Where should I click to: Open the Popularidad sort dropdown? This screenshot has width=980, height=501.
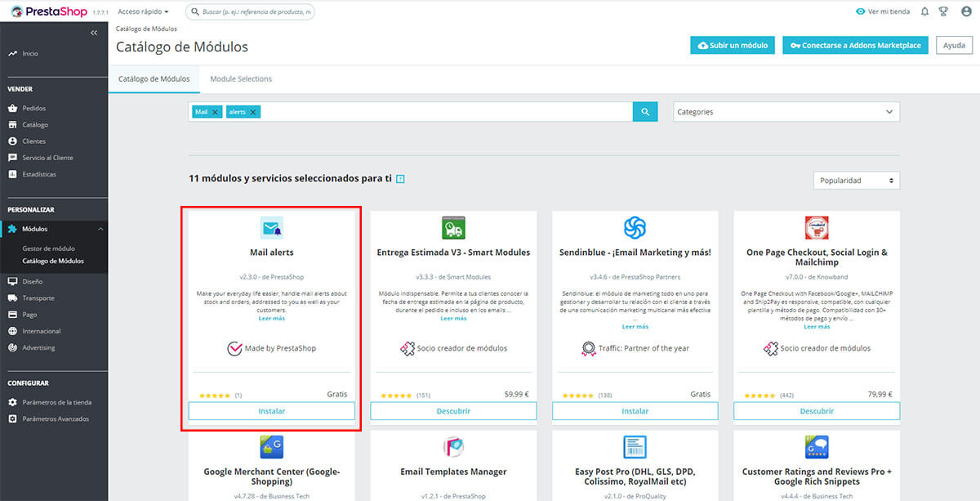pos(857,180)
